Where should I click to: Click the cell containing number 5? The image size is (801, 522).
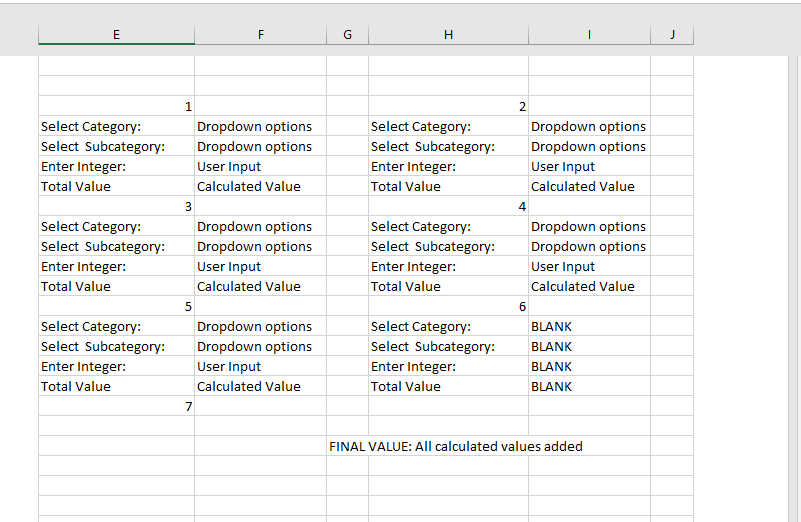(116, 306)
